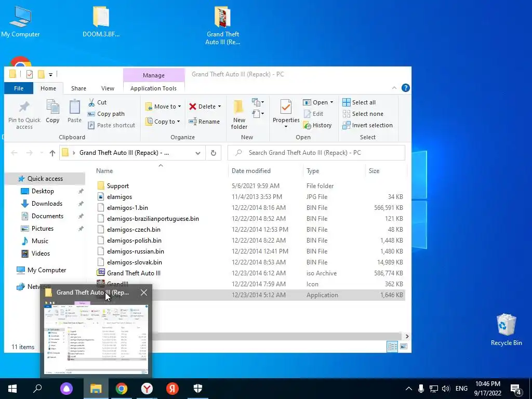Click the Copy path button
This screenshot has height=399, width=532.
[106, 114]
